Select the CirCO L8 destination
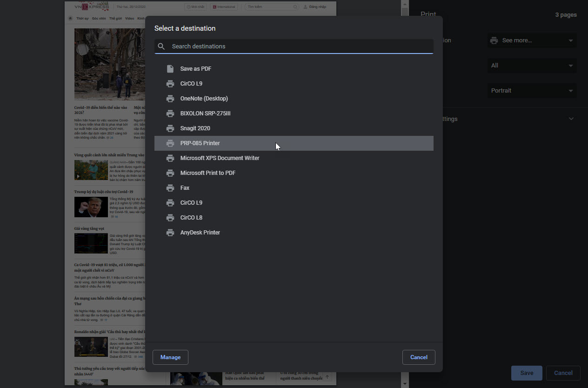 pyautogui.click(x=294, y=218)
